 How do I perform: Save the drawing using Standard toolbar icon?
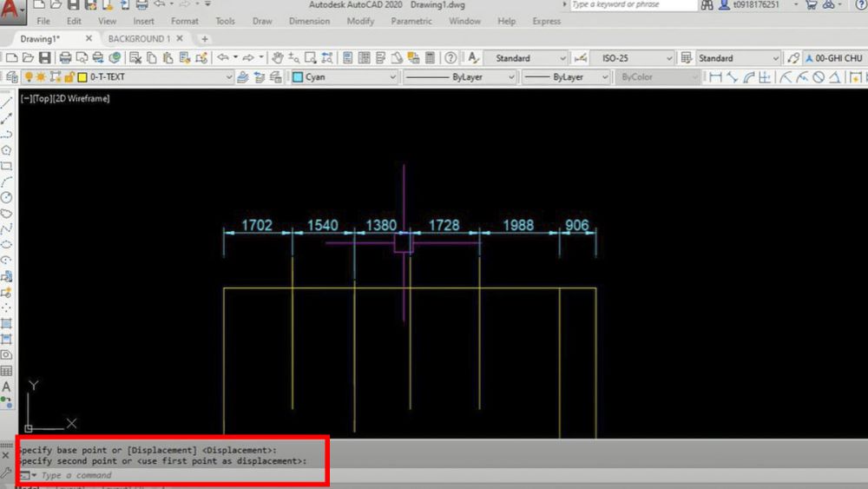click(x=45, y=57)
